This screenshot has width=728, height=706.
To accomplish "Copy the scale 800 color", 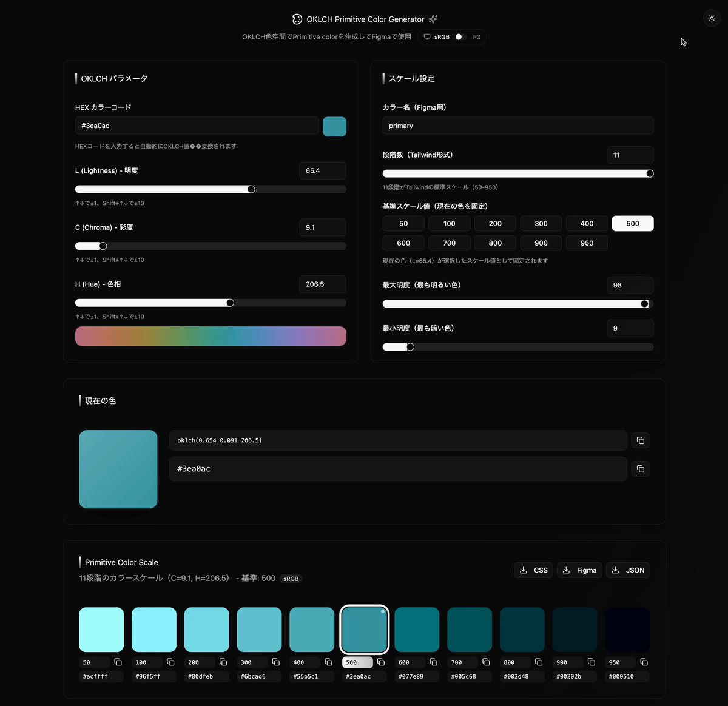I will tap(539, 662).
